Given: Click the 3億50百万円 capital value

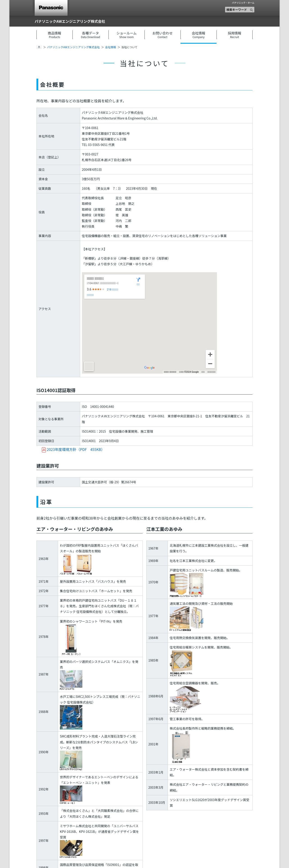Looking at the screenshot, I should [x=91, y=179].
